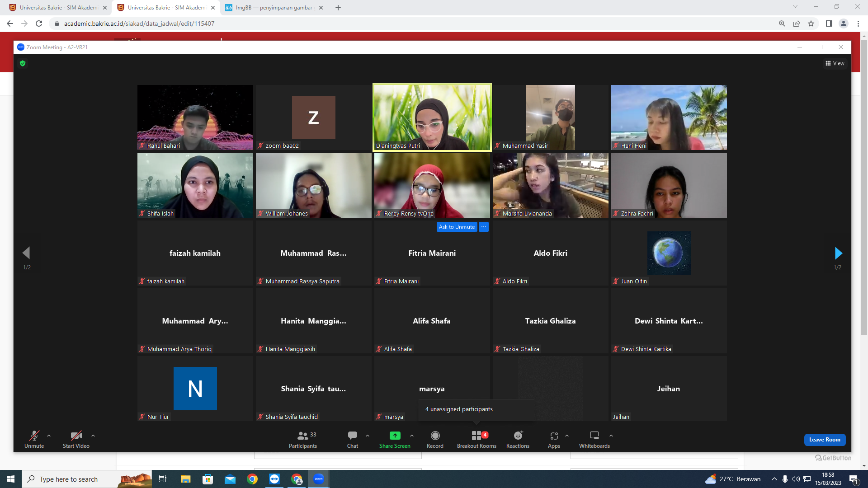Image resolution: width=868 pixels, height=488 pixels.
Task: Open Microsoft Store from taskbar
Action: coord(208,479)
